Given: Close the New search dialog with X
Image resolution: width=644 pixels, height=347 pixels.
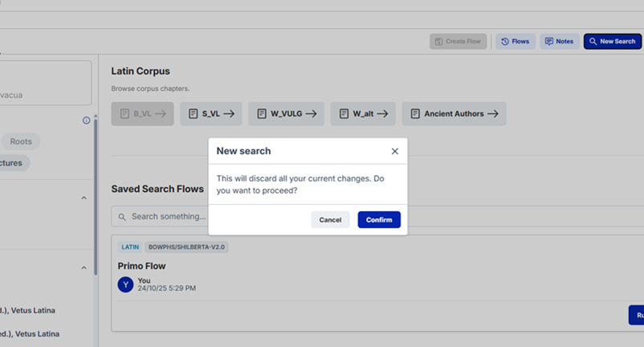Looking at the screenshot, I should (x=394, y=151).
